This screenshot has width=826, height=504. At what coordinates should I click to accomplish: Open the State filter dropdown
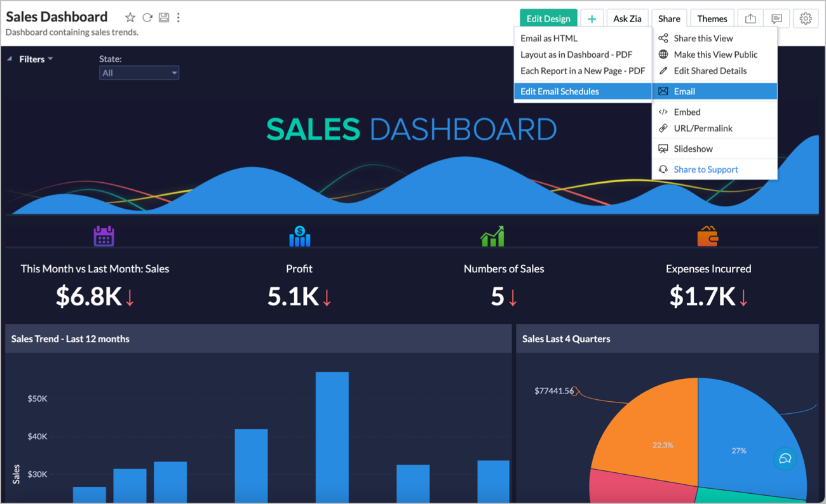(x=139, y=73)
